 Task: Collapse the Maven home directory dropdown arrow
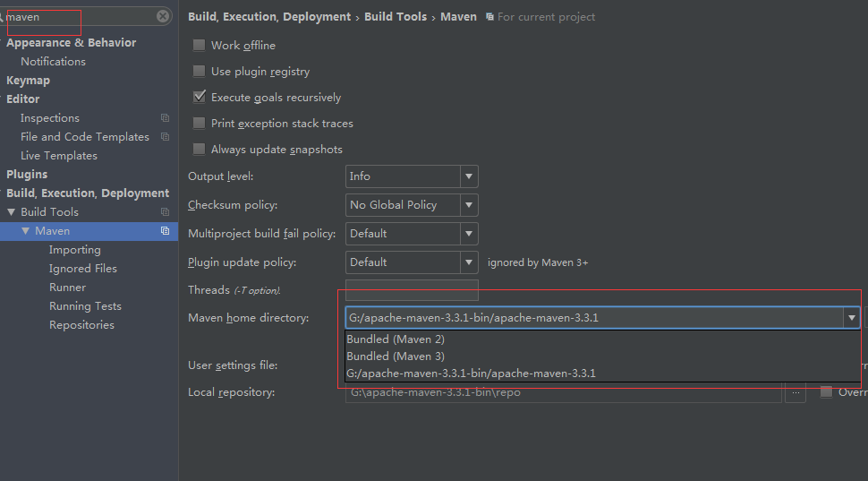click(851, 318)
